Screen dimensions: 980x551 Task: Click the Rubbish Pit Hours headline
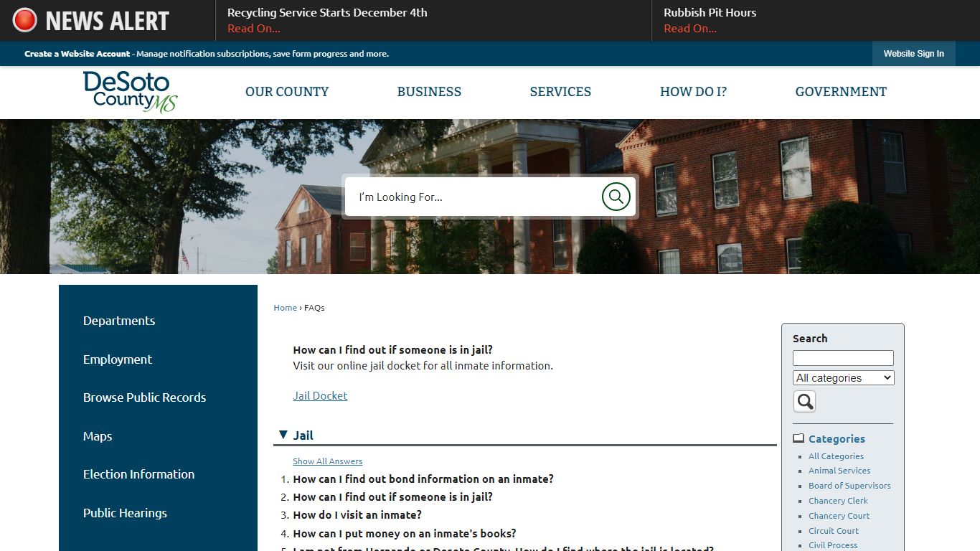pos(710,13)
